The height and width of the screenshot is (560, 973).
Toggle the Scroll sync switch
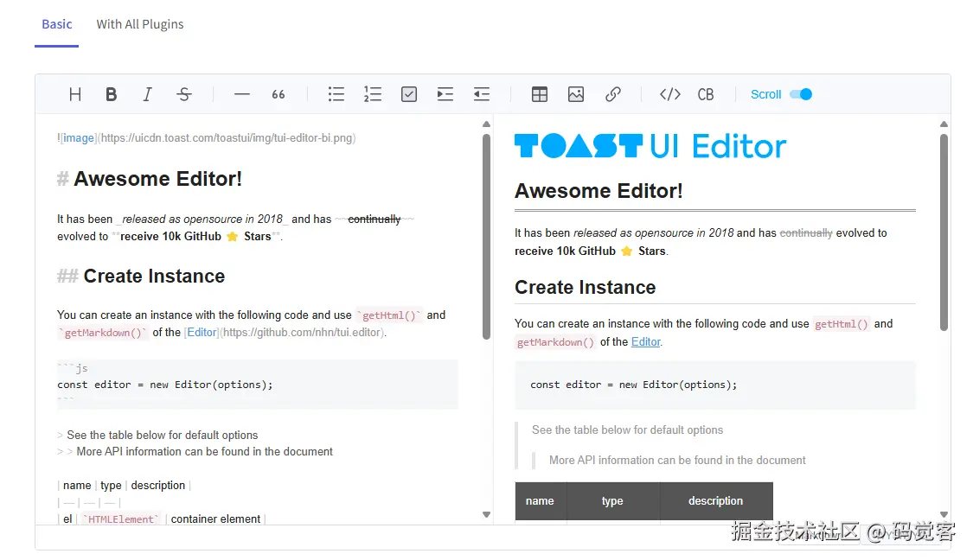(801, 94)
